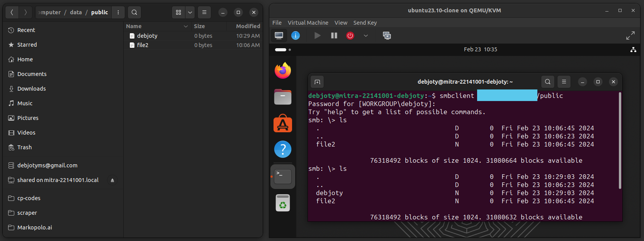Open Videos folder in sidebar
The image size is (644, 241).
coord(63,133)
